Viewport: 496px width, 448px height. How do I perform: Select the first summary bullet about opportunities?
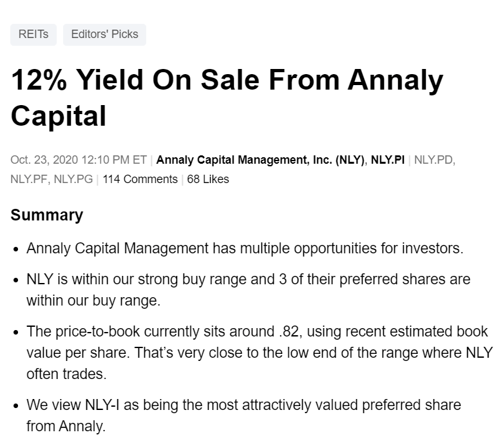pos(245,249)
